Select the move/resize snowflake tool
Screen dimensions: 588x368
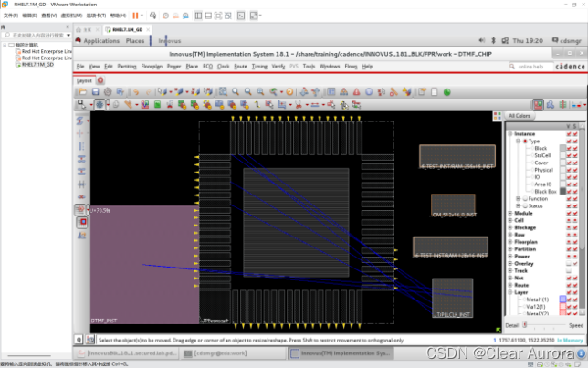point(100,105)
